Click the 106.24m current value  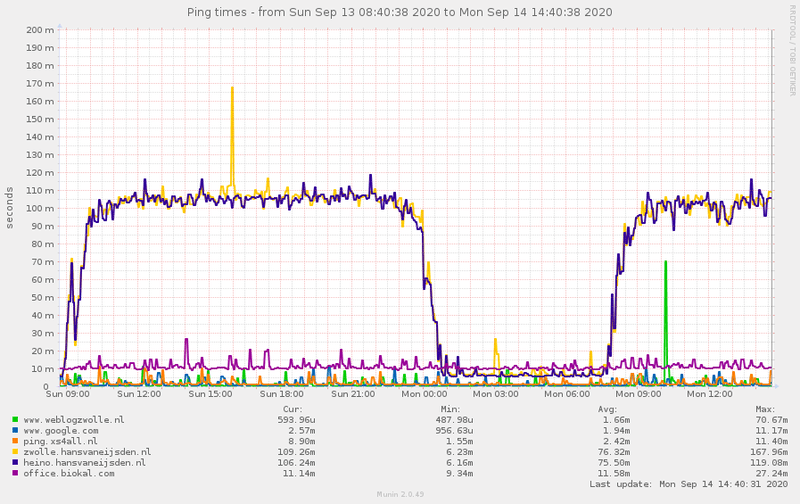(296, 463)
